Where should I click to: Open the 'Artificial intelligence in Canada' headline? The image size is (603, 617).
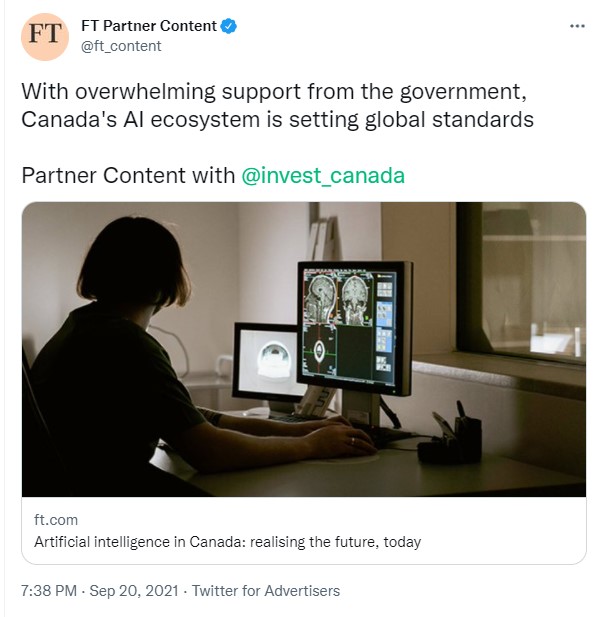coord(228,542)
